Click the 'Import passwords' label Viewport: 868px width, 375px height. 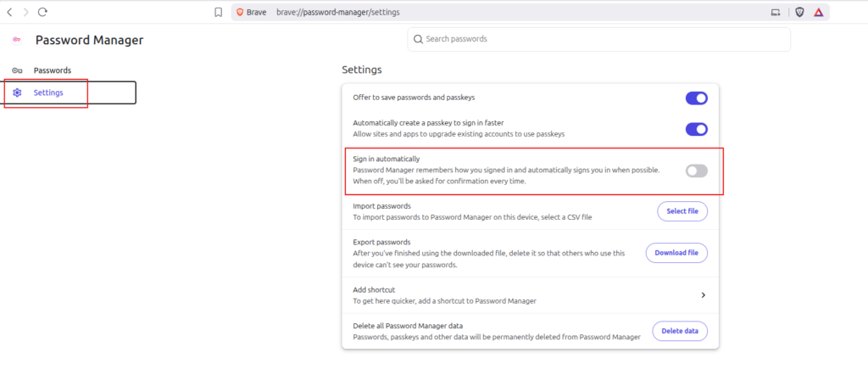(382, 206)
